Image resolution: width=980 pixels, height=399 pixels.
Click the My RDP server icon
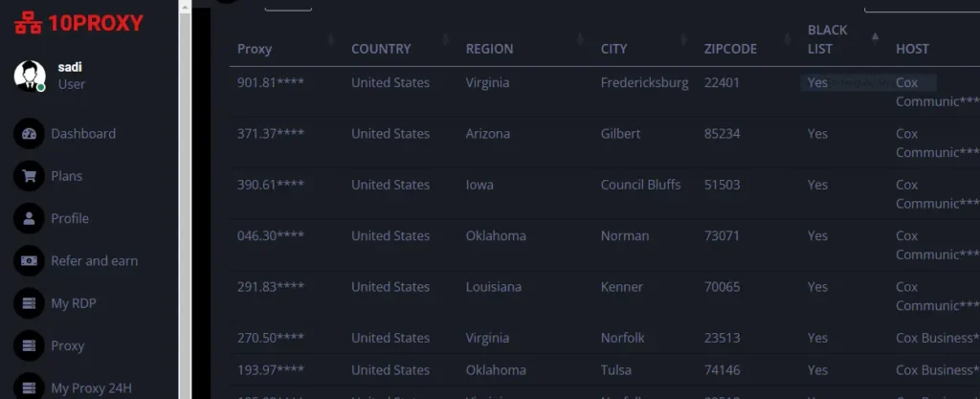coord(29,303)
